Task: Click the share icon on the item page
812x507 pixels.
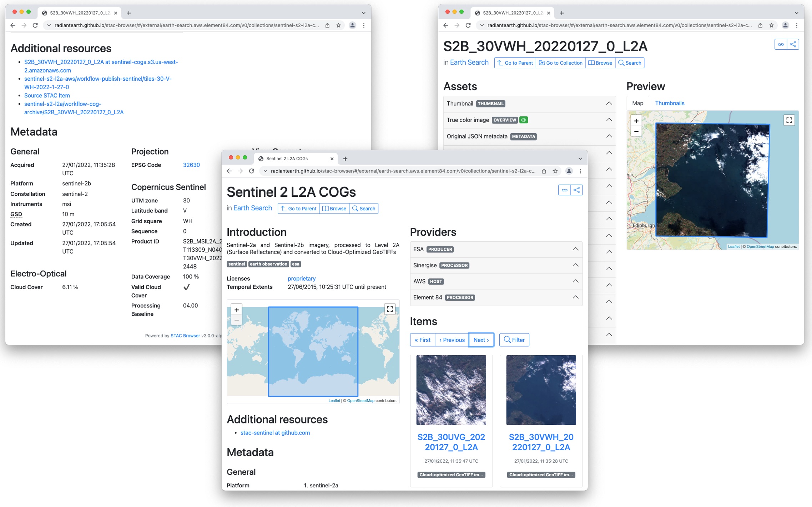Action: tap(793, 46)
